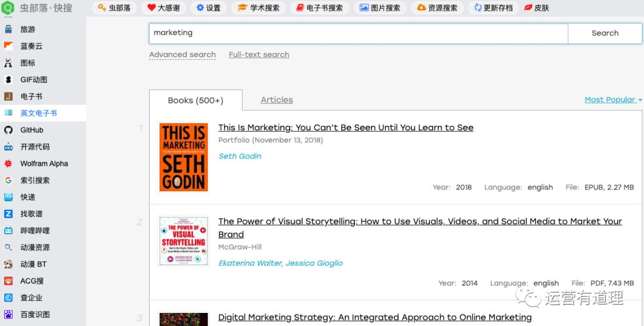Open the GitHub sidebar icon
This screenshot has height=326, width=644.
(8, 130)
